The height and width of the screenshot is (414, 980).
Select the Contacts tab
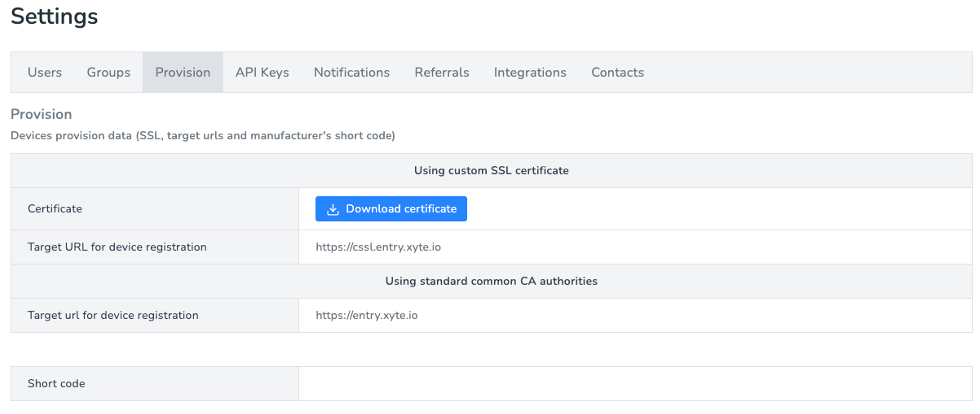coord(617,72)
